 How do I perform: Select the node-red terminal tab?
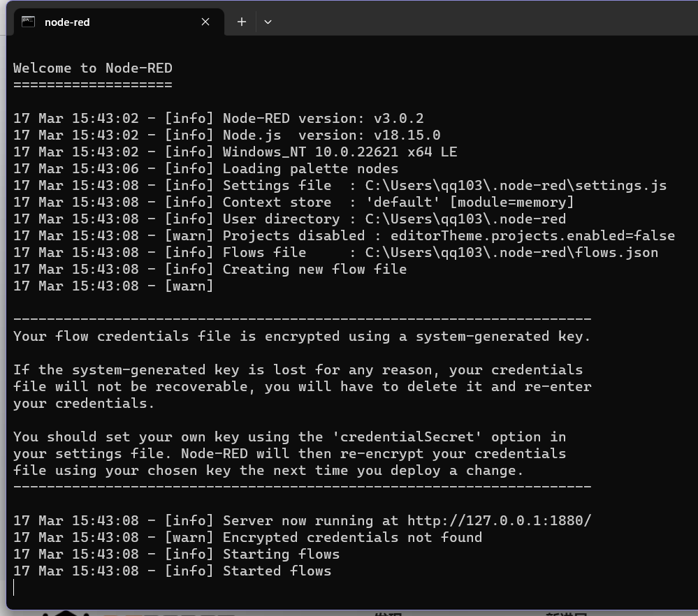119,22
